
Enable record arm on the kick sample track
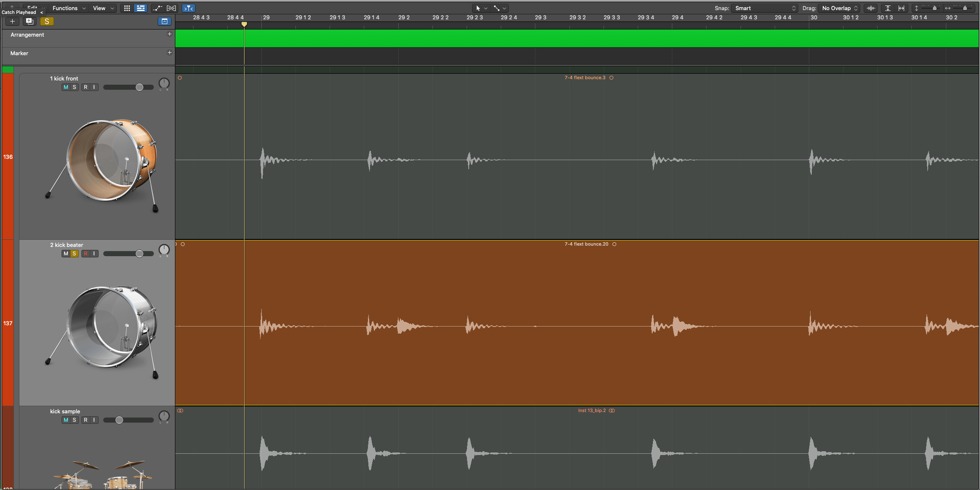(86, 420)
